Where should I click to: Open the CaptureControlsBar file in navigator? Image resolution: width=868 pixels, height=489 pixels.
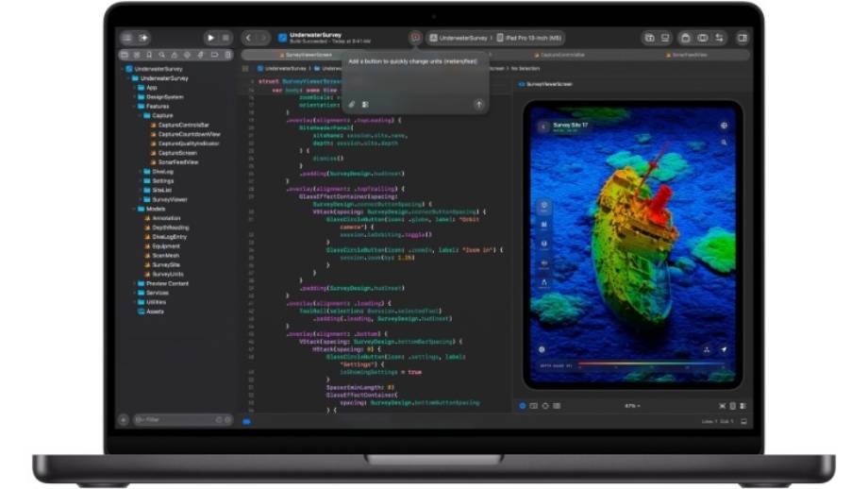coord(180,126)
